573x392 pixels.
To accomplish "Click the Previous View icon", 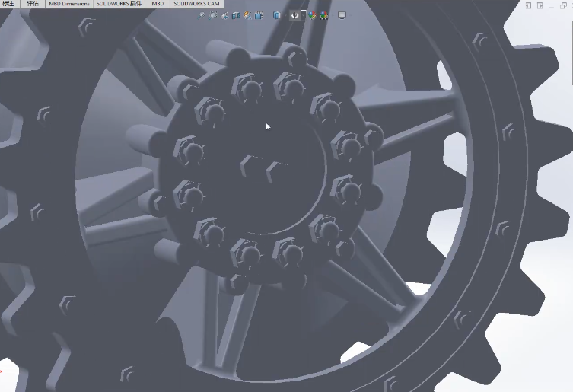I will click(224, 15).
